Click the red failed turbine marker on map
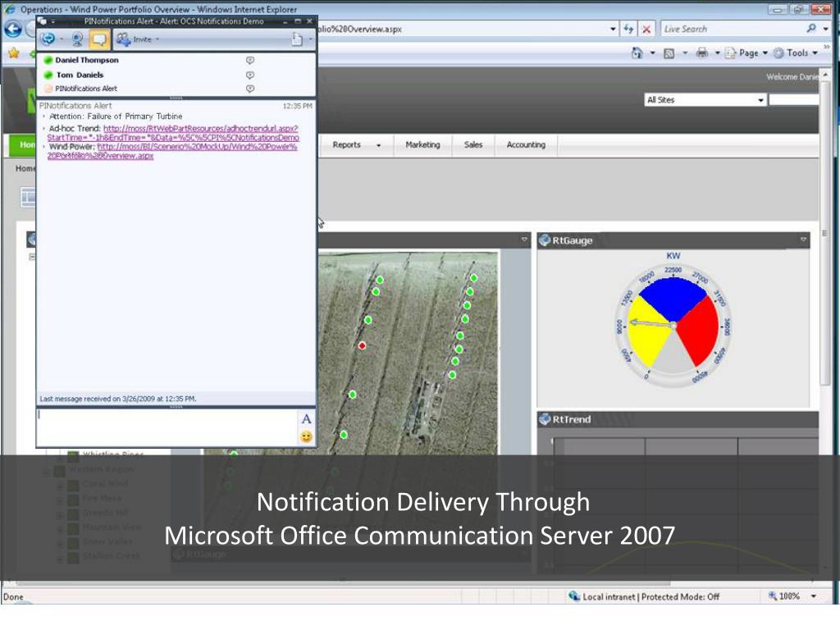 pos(362,345)
